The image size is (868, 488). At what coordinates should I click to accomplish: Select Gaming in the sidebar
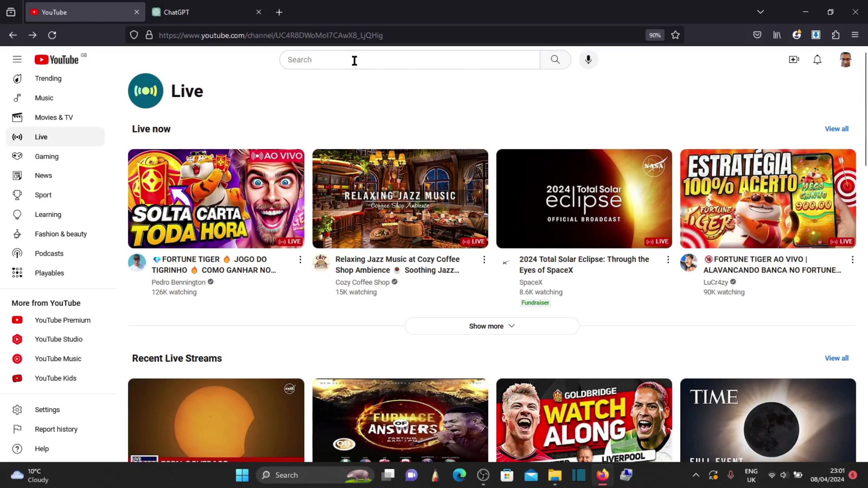click(55, 156)
